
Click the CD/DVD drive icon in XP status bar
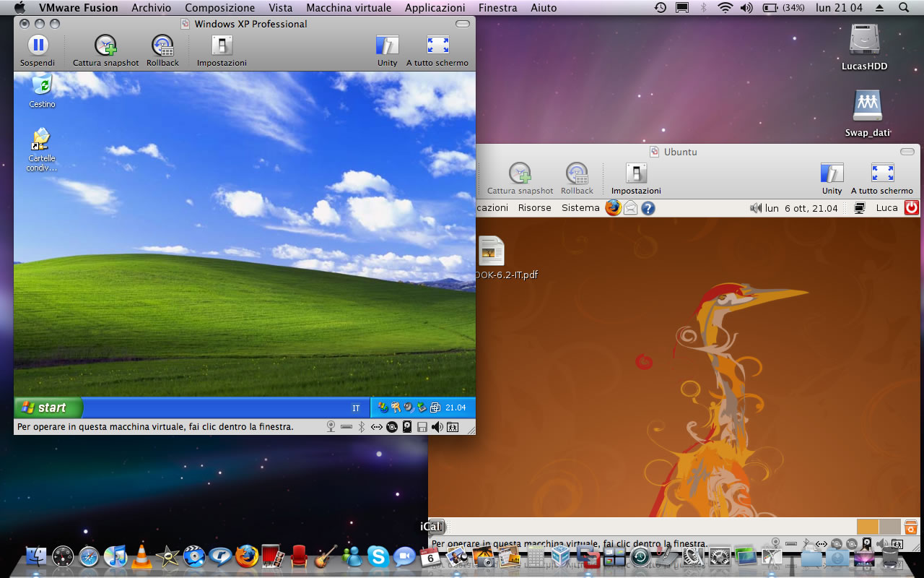tap(392, 427)
